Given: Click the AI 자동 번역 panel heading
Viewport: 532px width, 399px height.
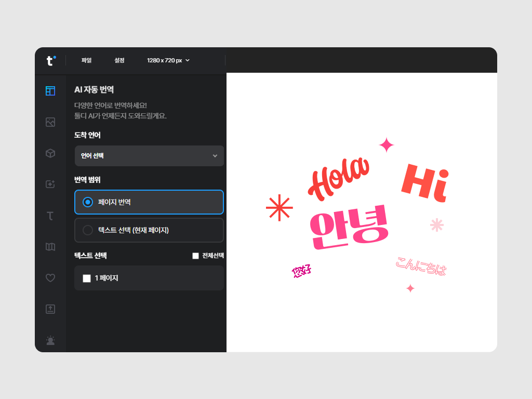Looking at the screenshot, I should (94, 89).
